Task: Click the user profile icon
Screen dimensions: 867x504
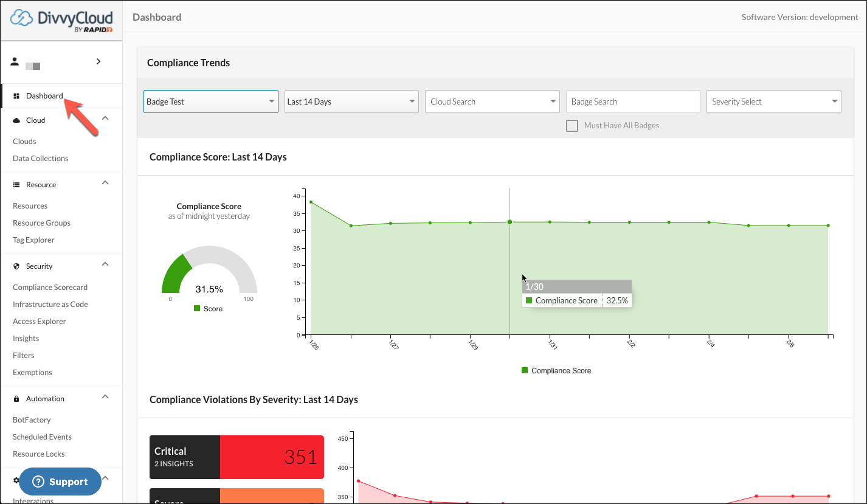Action: (15, 61)
